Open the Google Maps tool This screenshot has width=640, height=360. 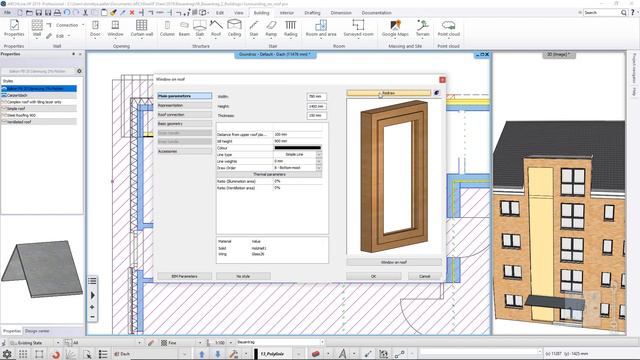pyautogui.click(x=395, y=29)
